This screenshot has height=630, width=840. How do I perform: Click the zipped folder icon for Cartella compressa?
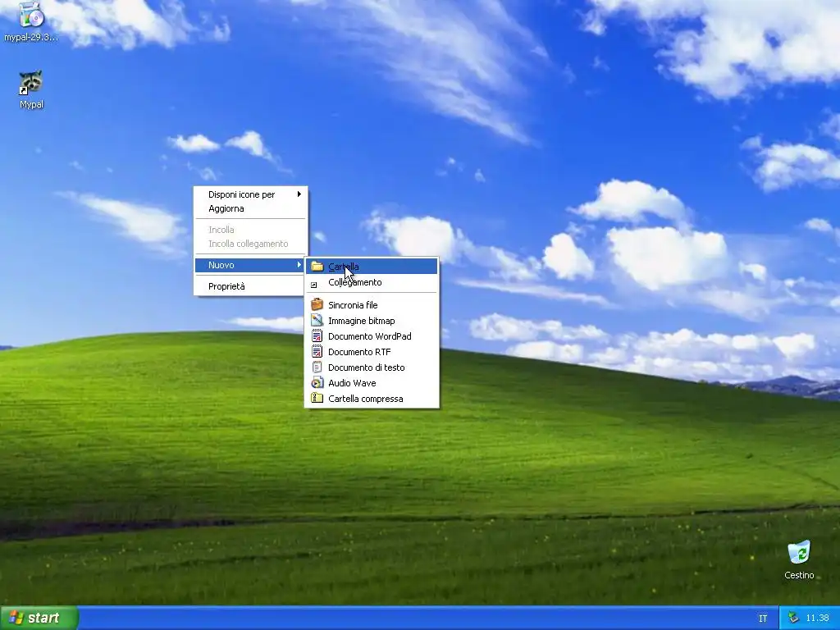[317, 398]
